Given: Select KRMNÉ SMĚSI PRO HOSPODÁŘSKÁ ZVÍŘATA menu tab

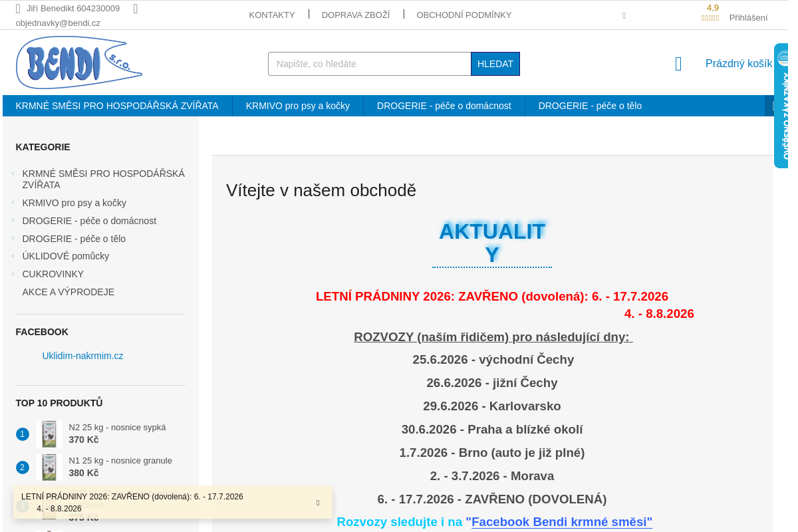Looking at the screenshot, I should tap(117, 106).
